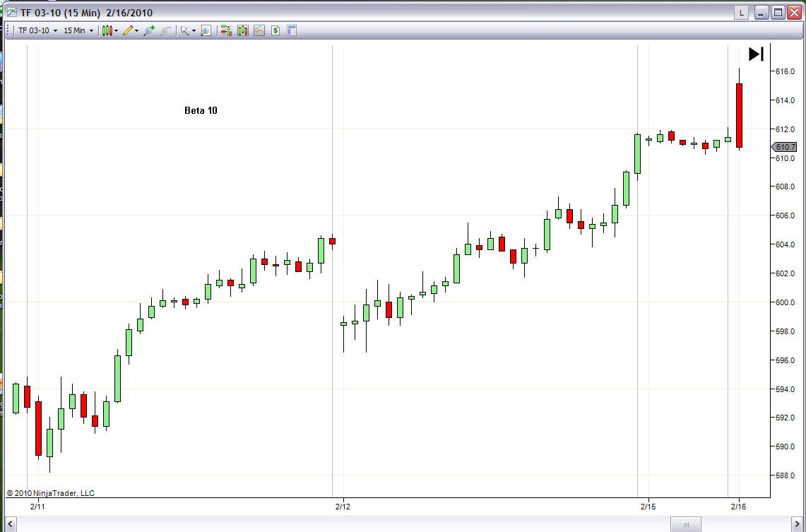806x532 pixels.
Task: Open the TF 03-10 instrument dropdown
Action: tap(37, 30)
